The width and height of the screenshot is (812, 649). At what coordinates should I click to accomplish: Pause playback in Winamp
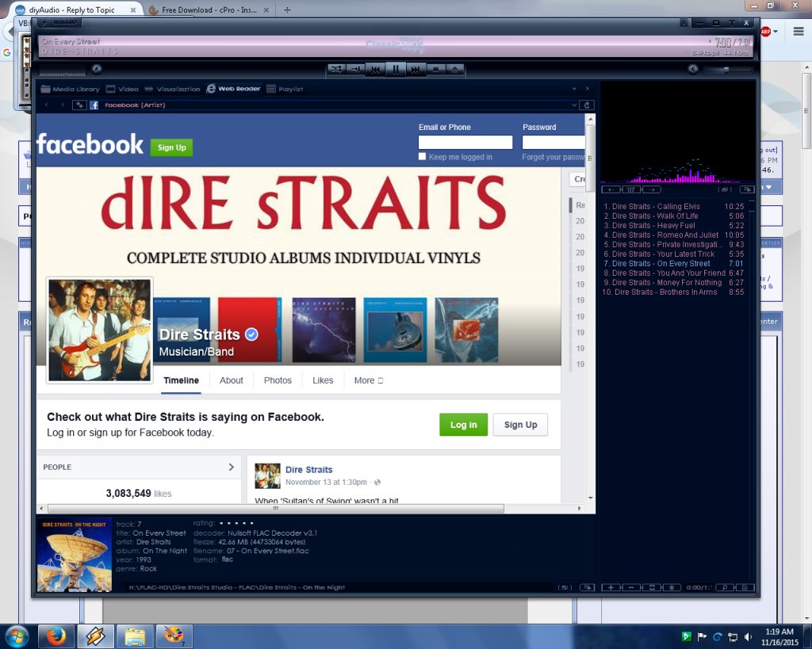396,70
